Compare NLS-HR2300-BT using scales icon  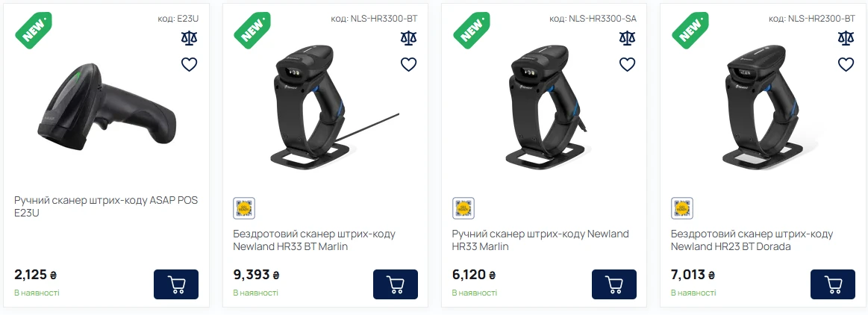(846, 38)
